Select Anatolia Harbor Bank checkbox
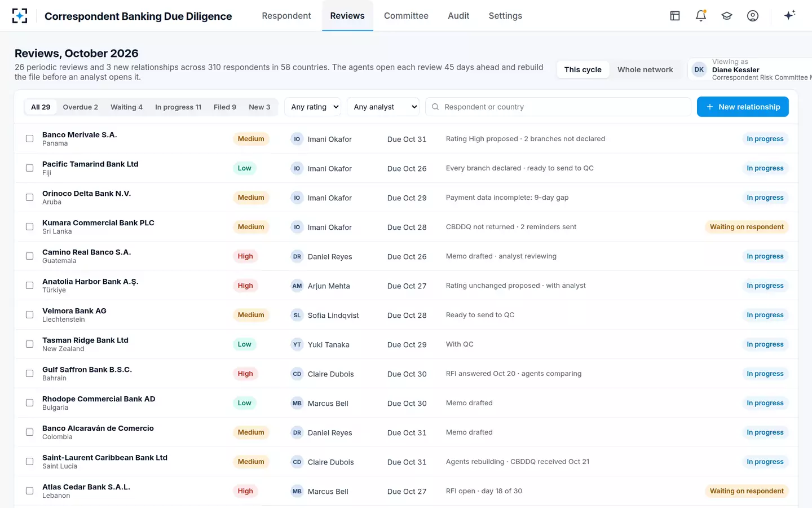The height and width of the screenshot is (508, 812). click(x=29, y=286)
